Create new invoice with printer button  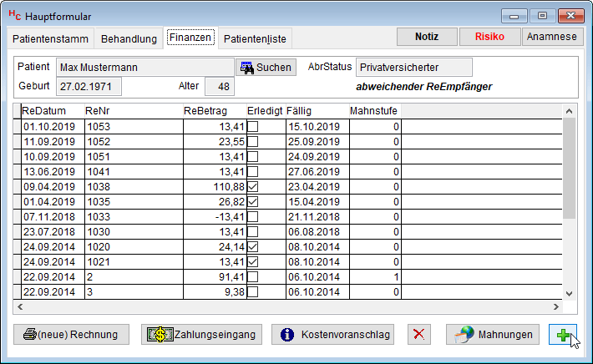(x=71, y=334)
